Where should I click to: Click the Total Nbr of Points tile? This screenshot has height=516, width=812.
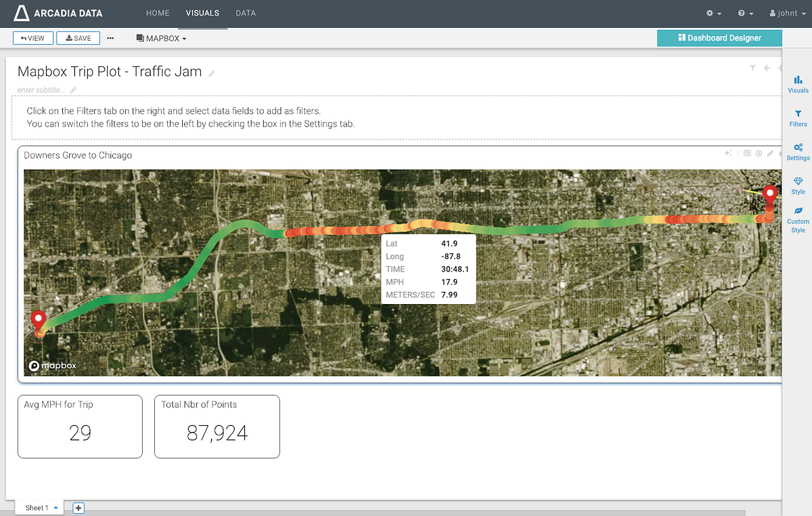coord(217,427)
